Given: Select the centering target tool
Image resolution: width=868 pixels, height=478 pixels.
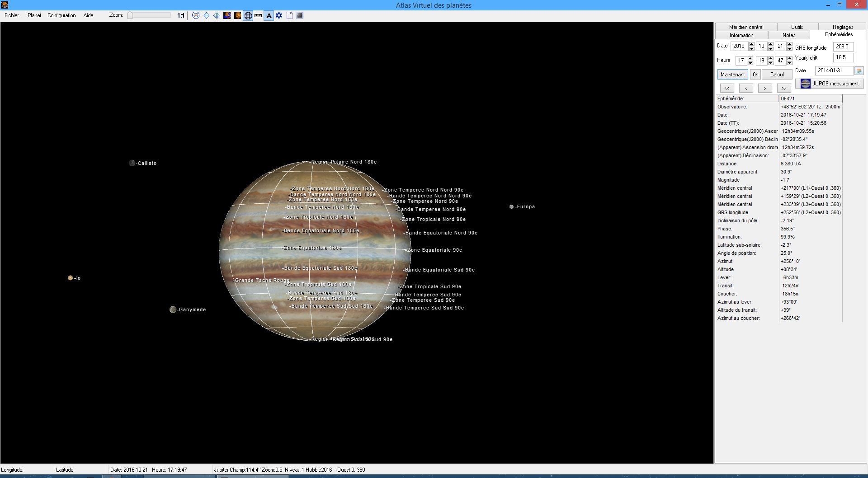Looking at the screenshot, I should tap(196, 15).
